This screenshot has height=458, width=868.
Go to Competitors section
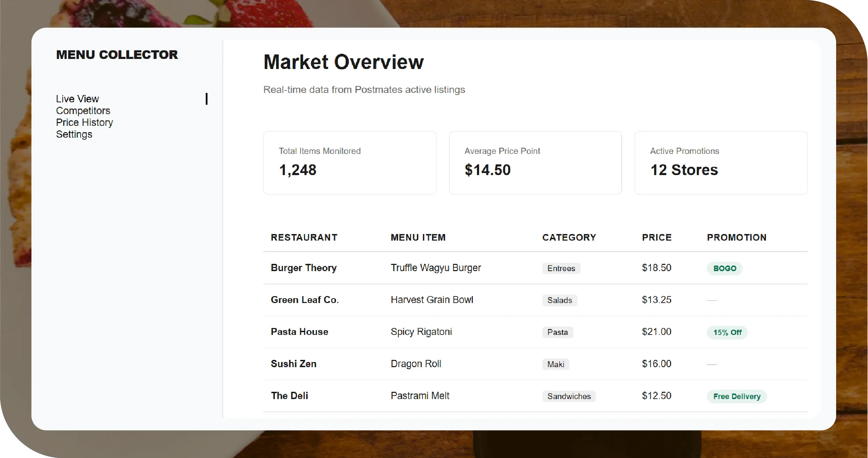(x=83, y=111)
